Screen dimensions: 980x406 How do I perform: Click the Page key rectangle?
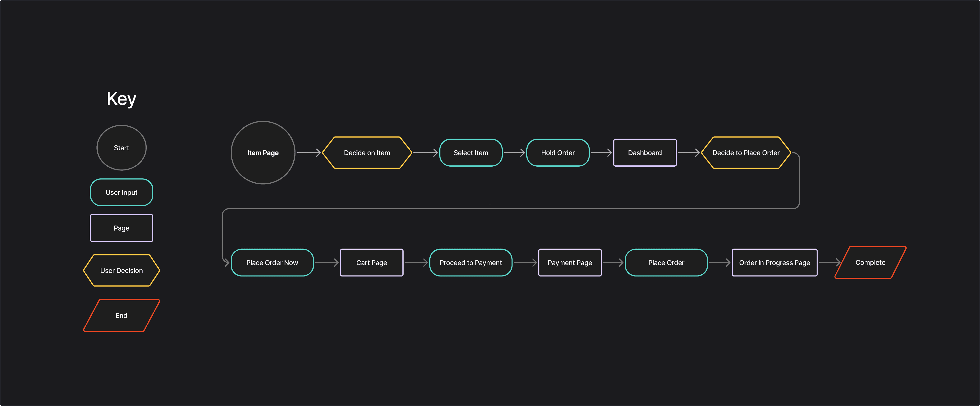click(121, 228)
